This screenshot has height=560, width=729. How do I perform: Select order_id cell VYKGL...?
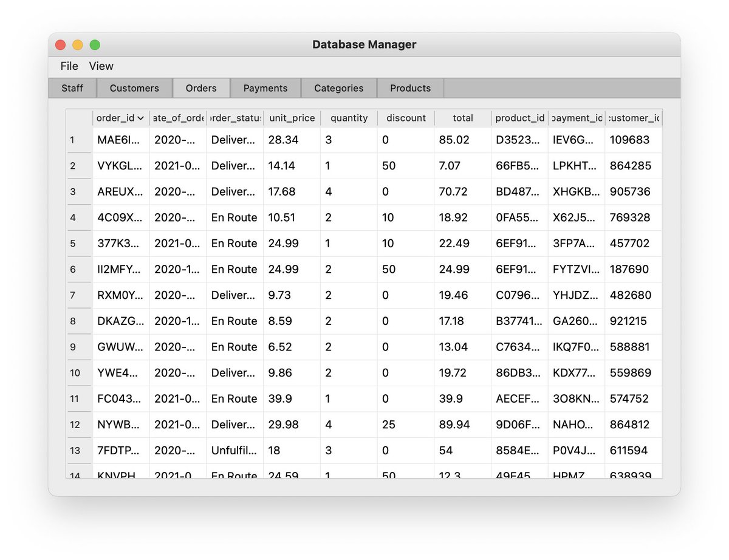click(x=121, y=166)
